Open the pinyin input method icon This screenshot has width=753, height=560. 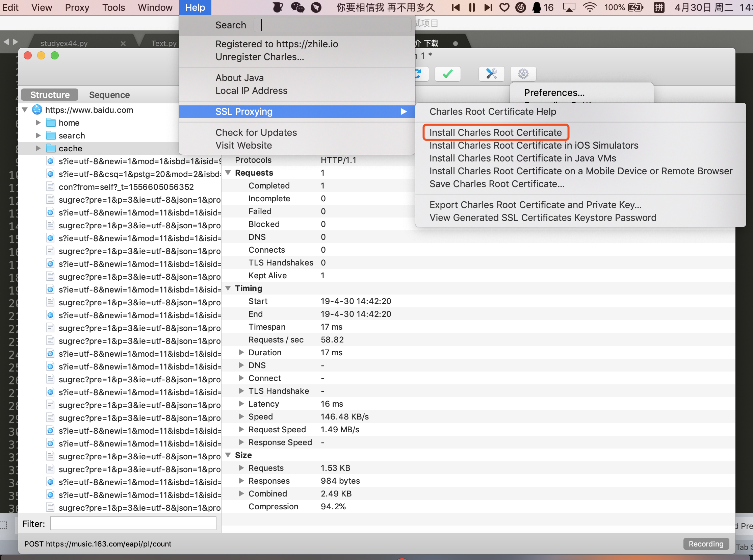tap(659, 7)
